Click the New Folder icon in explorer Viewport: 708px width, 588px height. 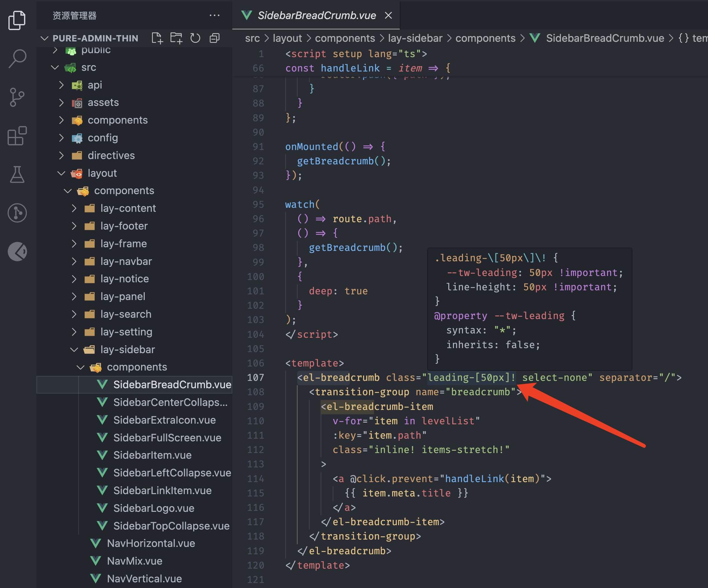point(176,38)
